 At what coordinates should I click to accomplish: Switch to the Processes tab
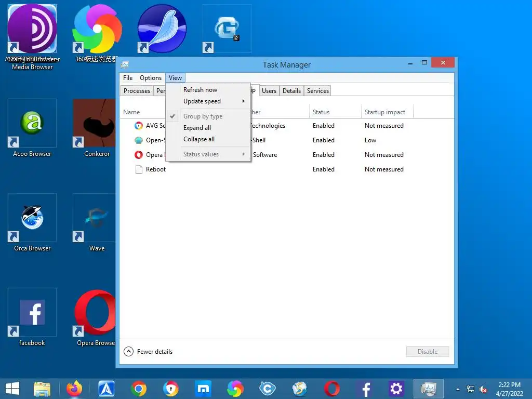(x=137, y=90)
